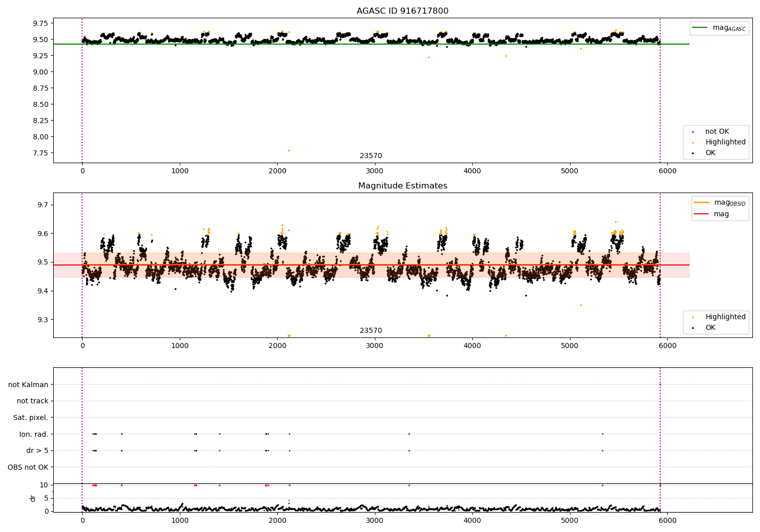The width and height of the screenshot is (760, 532).
Task: Click the 23570 label in middle plot
Action: point(371,331)
